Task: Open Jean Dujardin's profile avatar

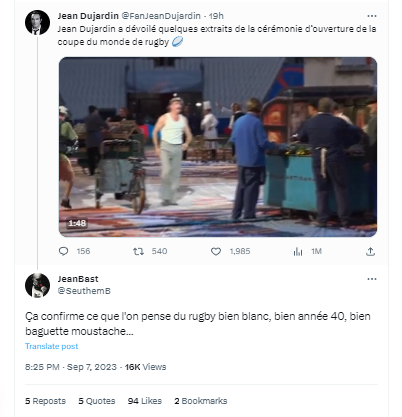Action: pos(37,23)
